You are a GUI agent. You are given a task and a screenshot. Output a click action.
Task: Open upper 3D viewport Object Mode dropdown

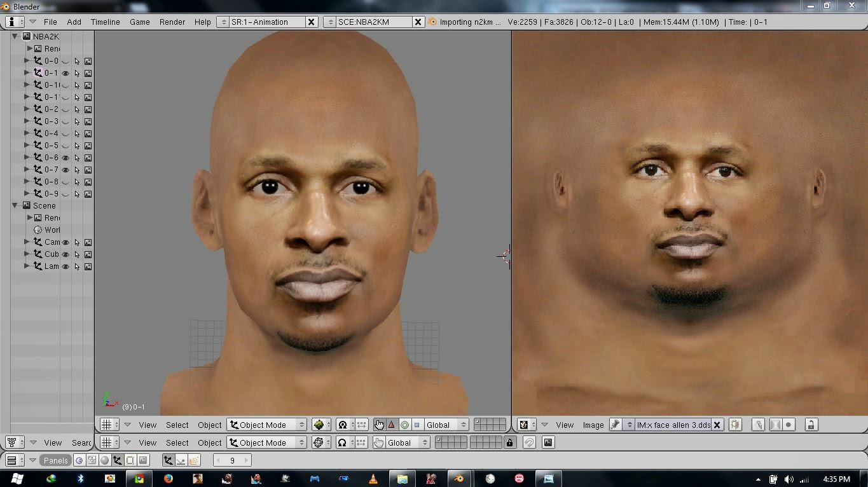(x=267, y=425)
